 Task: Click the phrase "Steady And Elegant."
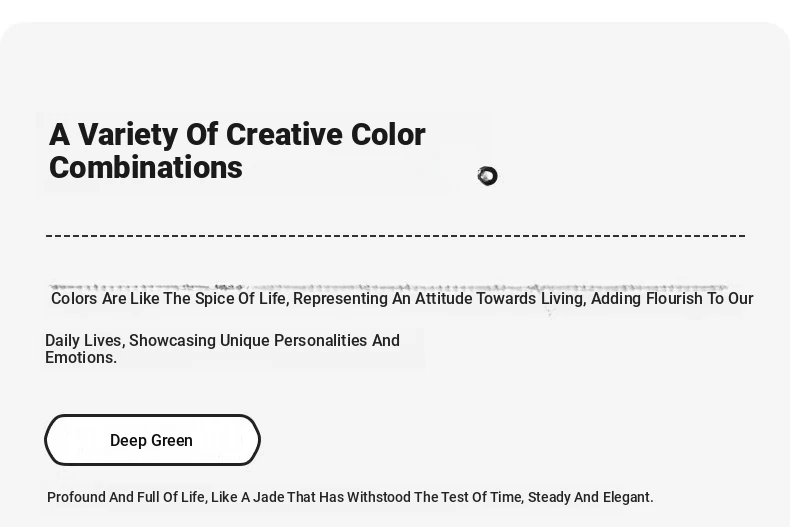pyautogui.click(x=590, y=497)
